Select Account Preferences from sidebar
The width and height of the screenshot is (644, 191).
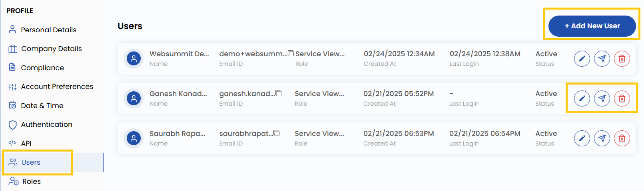tap(57, 87)
